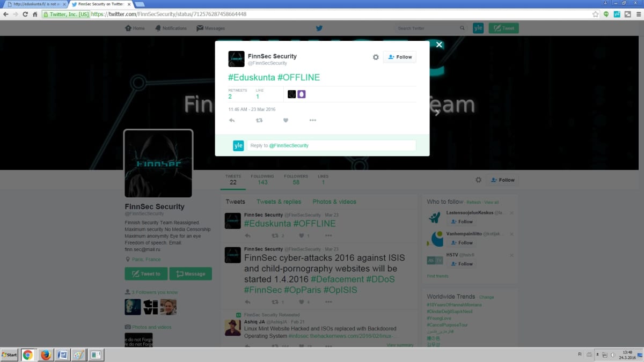Click the reply to @FinnSecSecurity input field
The image size is (644, 362).
[x=332, y=145]
